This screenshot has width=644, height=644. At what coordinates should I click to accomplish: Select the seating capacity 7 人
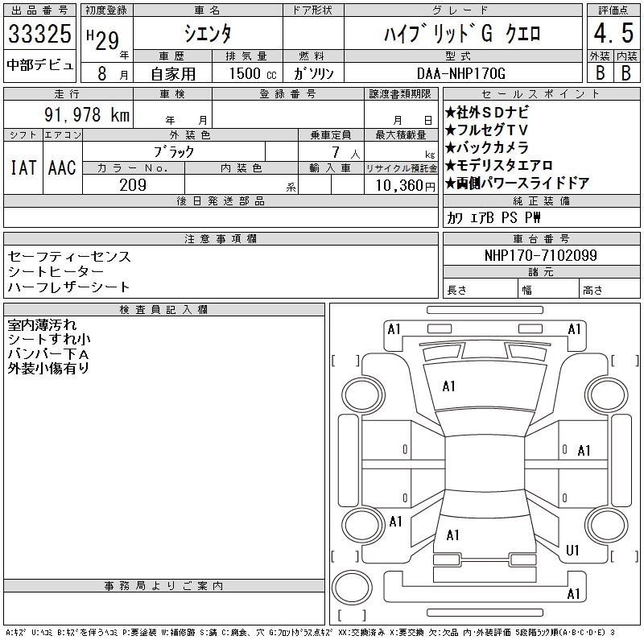coord(346,153)
